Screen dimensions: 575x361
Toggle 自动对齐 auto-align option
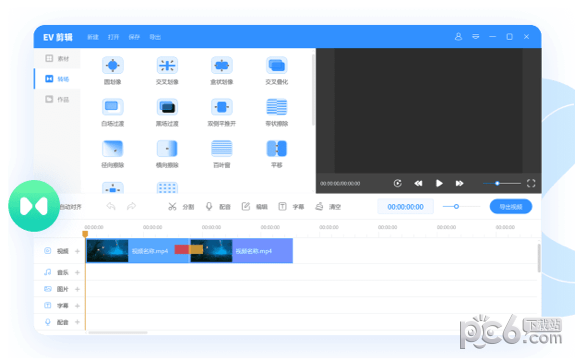point(71,207)
